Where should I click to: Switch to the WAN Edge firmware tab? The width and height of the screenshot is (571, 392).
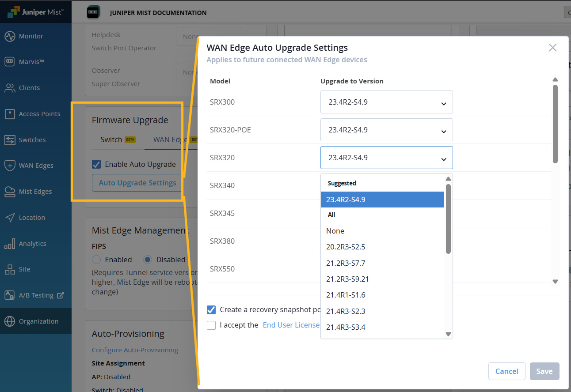click(170, 139)
